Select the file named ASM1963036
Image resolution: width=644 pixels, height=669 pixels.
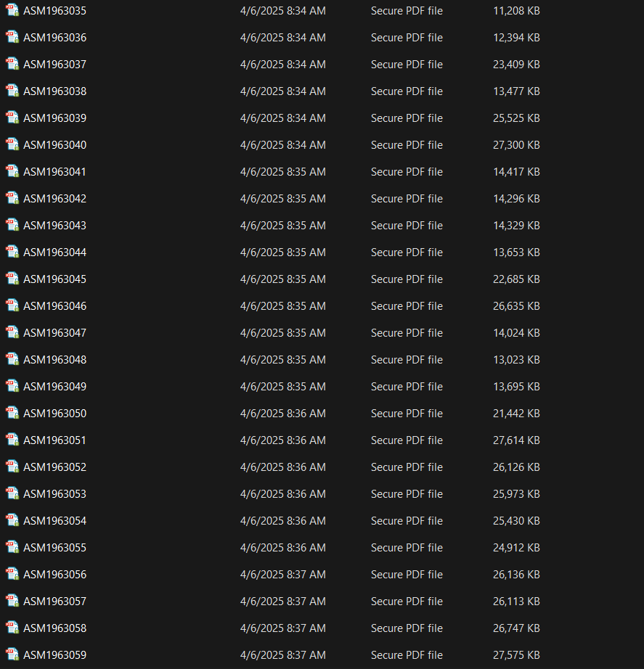tap(54, 38)
